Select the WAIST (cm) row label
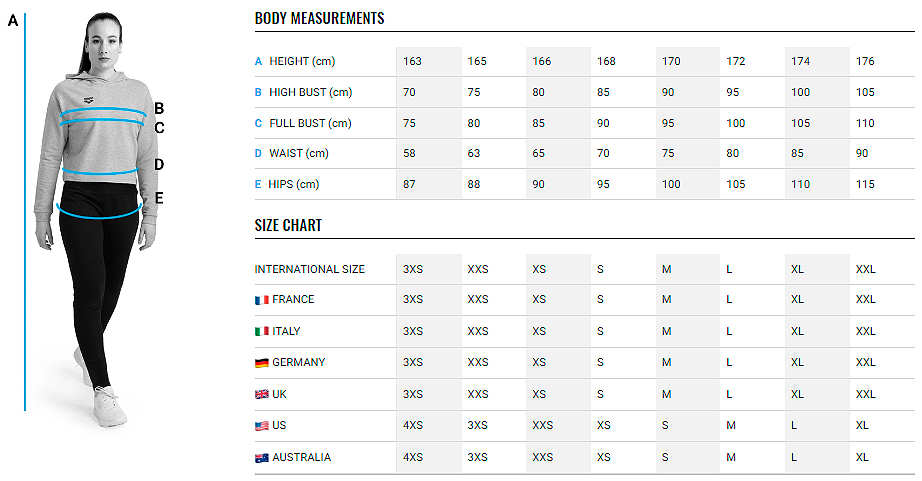Image resolution: width=922 pixels, height=481 pixels. coord(299,153)
